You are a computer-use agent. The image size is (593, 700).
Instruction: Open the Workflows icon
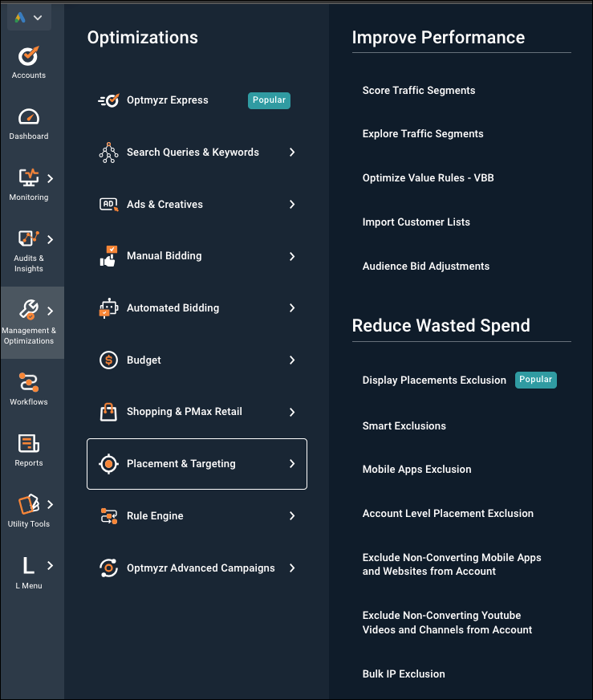[29, 382]
